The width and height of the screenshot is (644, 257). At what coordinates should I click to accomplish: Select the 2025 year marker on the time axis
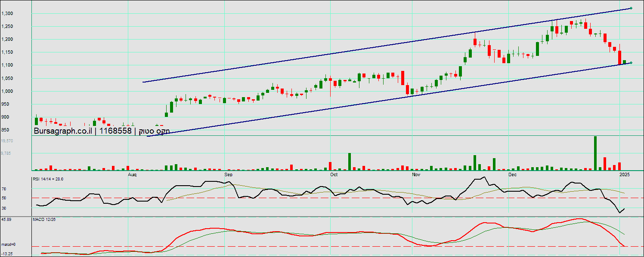[625, 175]
